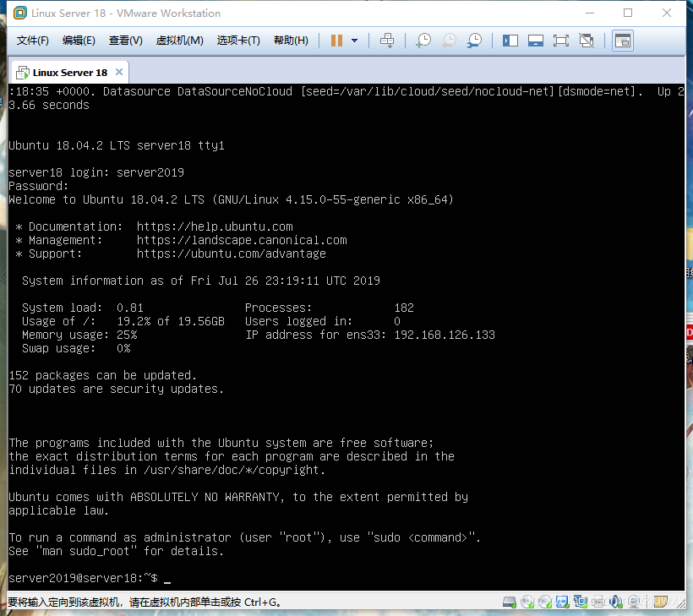Toggle the library sidebar panel

[510, 41]
